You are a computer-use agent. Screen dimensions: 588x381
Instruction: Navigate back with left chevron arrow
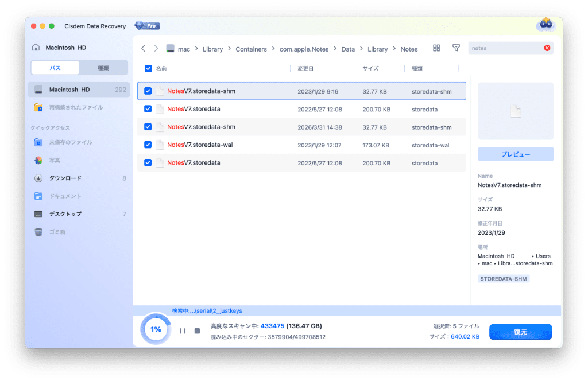[143, 49]
